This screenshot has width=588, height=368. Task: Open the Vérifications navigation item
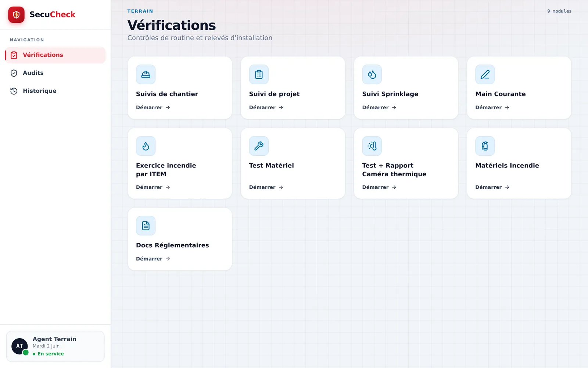(x=55, y=55)
